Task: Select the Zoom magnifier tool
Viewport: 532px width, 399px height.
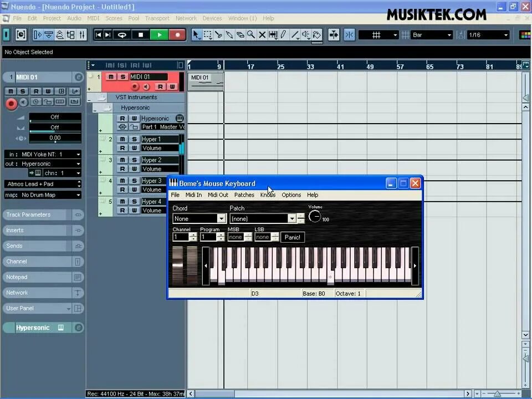Action: click(250, 34)
